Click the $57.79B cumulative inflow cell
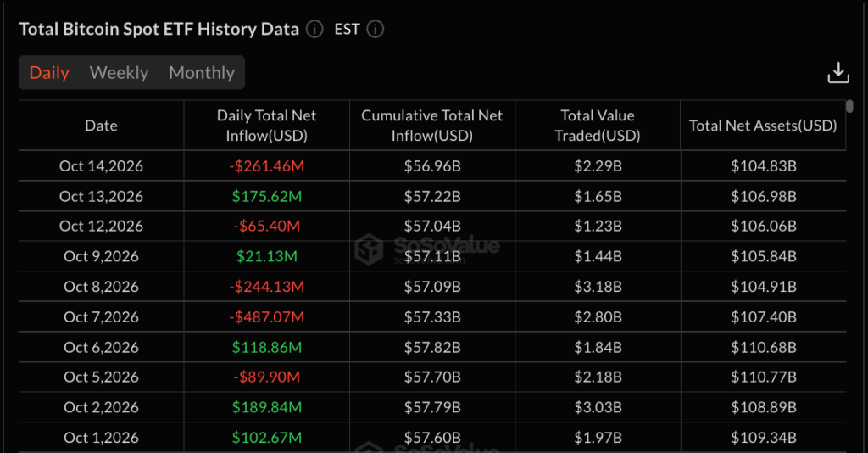Viewport: 868px width, 453px height. pos(432,407)
